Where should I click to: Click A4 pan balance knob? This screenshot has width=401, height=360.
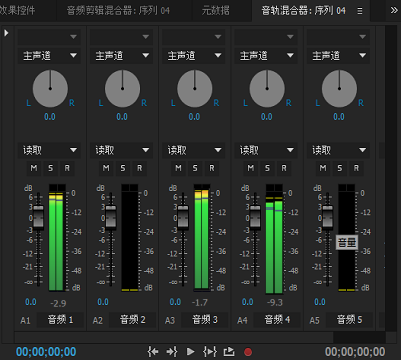(x=267, y=89)
